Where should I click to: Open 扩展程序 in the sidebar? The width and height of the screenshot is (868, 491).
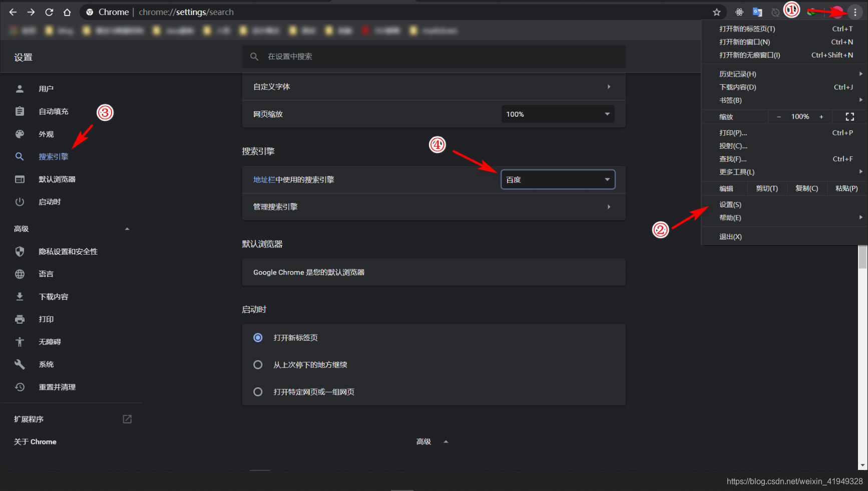29,419
